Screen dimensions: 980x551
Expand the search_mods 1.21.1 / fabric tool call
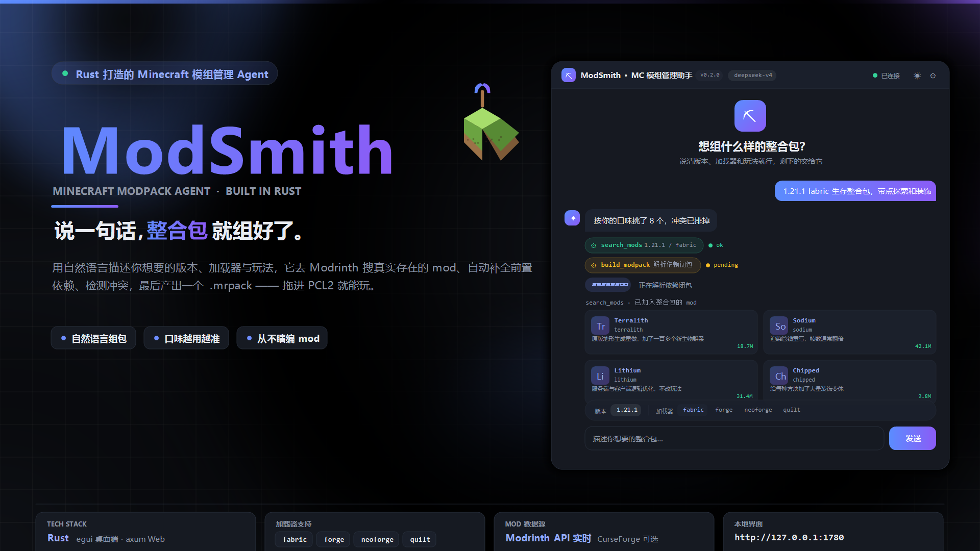[x=644, y=245]
